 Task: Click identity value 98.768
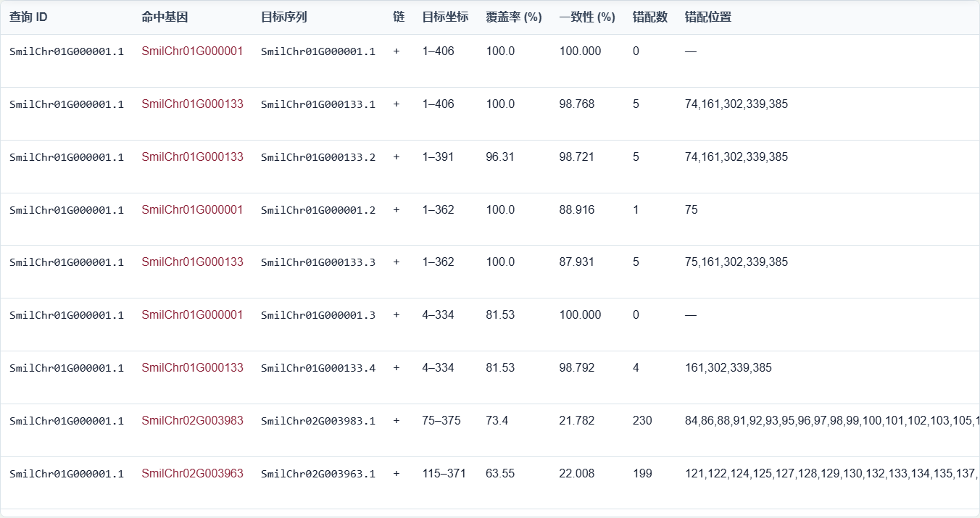click(577, 104)
